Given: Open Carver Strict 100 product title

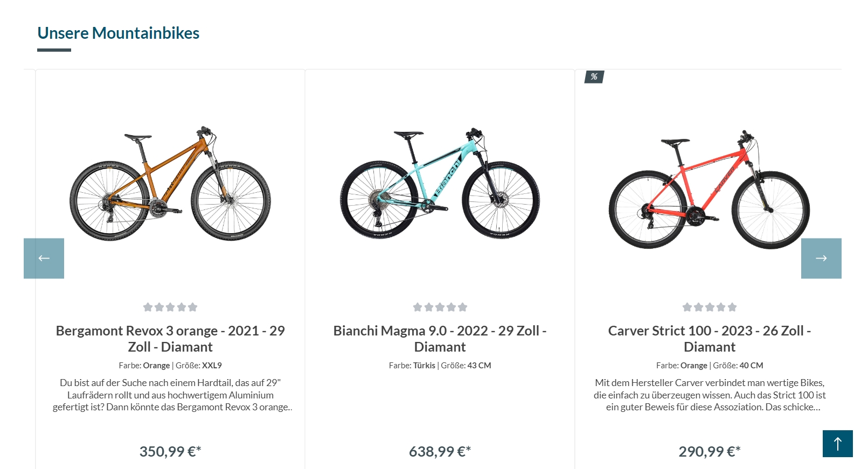Looking at the screenshot, I should [710, 339].
